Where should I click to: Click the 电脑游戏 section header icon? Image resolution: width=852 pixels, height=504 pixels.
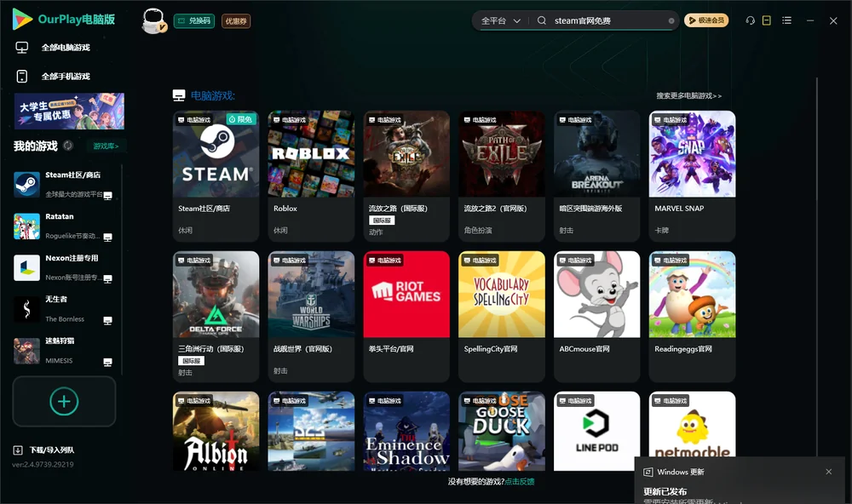[x=179, y=95]
